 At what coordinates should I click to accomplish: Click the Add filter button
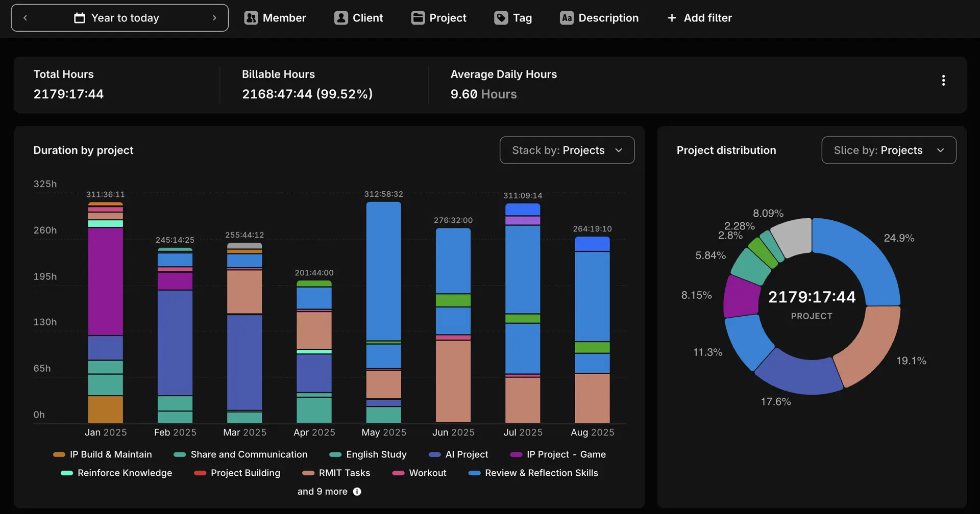point(699,18)
